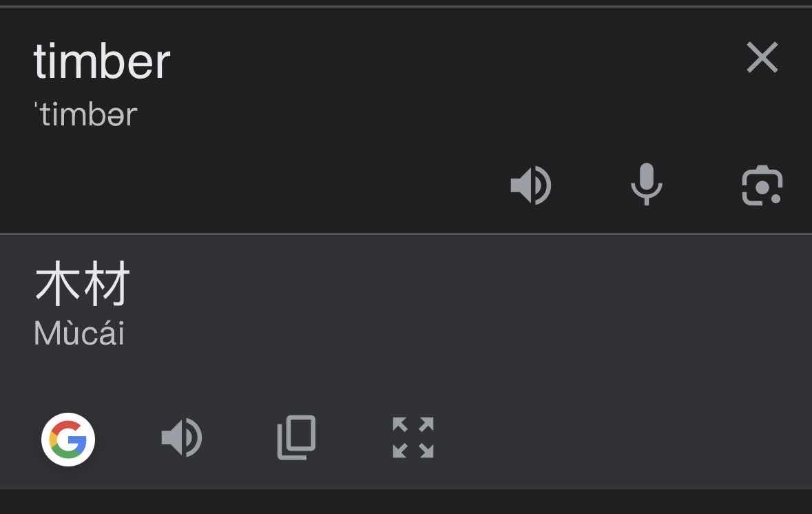Image resolution: width=812 pixels, height=514 pixels.
Task: Click the second Chinese character 材
Action: pos(106,285)
